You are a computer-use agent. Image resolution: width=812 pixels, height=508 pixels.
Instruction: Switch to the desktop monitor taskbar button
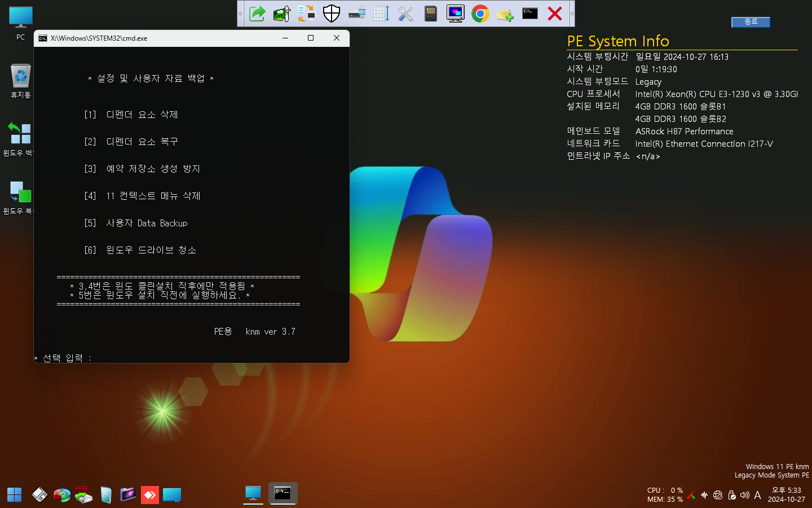click(x=253, y=494)
